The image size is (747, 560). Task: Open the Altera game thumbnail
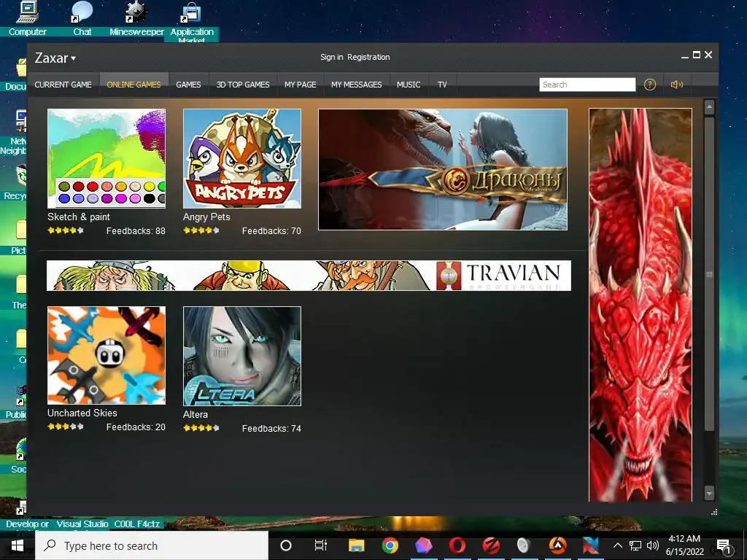point(242,356)
